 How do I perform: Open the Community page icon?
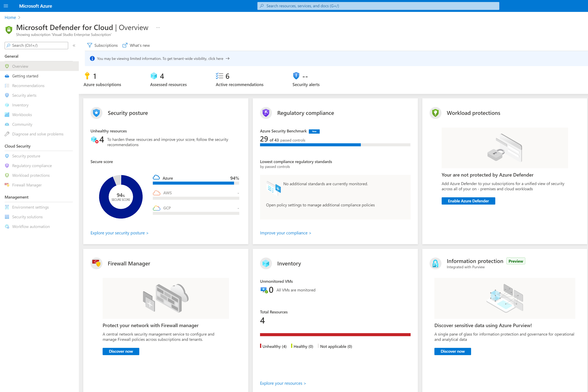(7, 124)
